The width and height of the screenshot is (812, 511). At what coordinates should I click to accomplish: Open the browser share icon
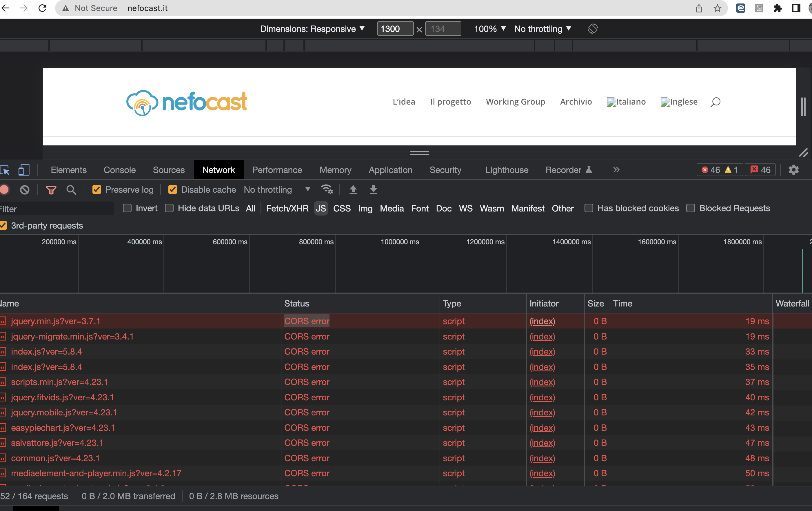[699, 8]
